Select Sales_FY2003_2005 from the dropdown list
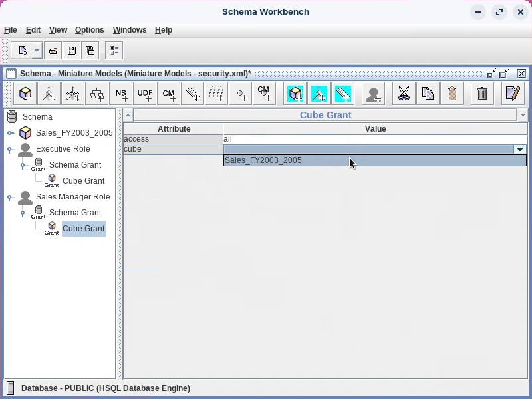The width and height of the screenshot is (532, 399). [x=263, y=160]
